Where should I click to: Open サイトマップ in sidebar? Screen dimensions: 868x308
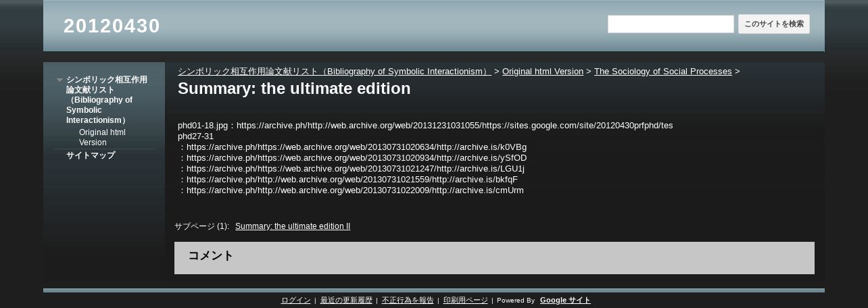click(x=91, y=155)
